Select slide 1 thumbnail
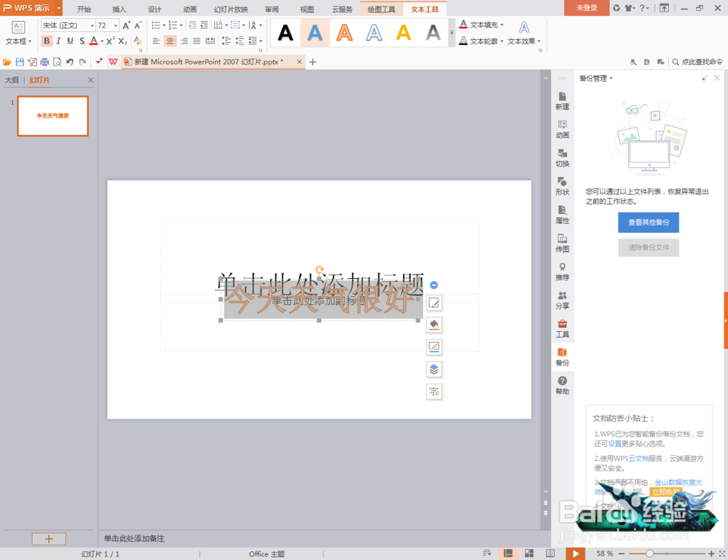The height and width of the screenshot is (560, 728). [x=53, y=116]
